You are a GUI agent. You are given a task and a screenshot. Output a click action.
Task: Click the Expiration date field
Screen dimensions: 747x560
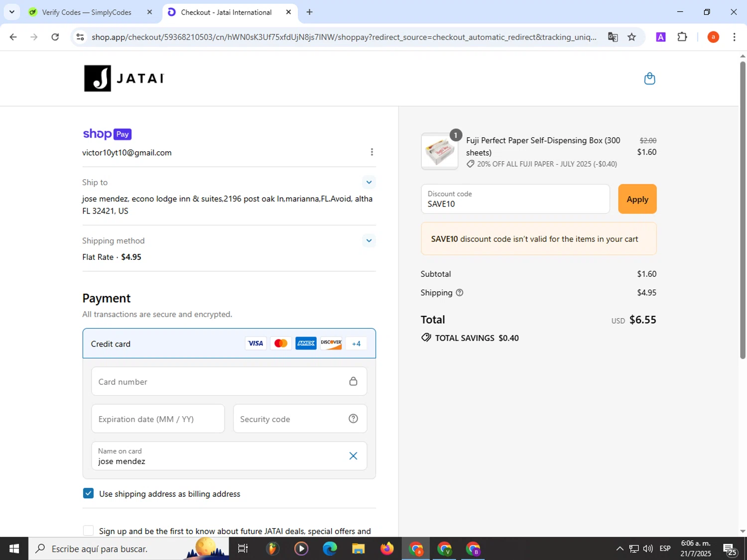click(158, 419)
